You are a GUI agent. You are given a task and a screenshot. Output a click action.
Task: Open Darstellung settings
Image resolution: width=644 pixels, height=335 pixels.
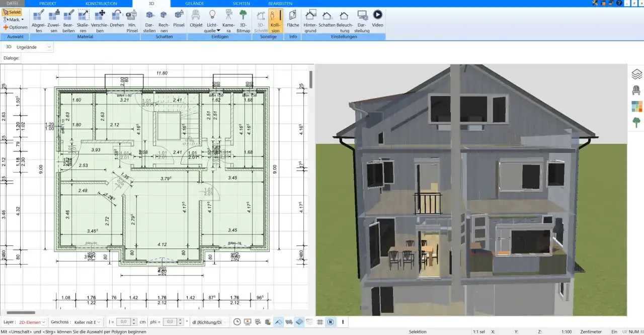pos(362,21)
